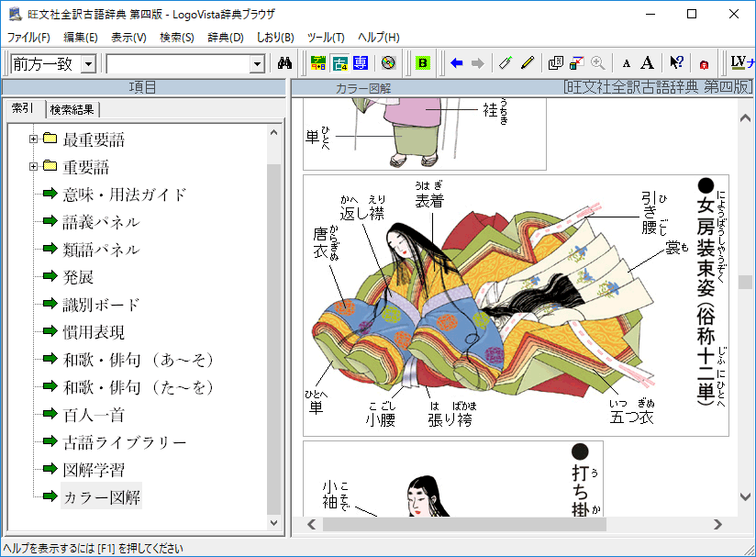756x557 pixels.
Task: Select 最重要語 in the index tree
Action: click(x=94, y=139)
